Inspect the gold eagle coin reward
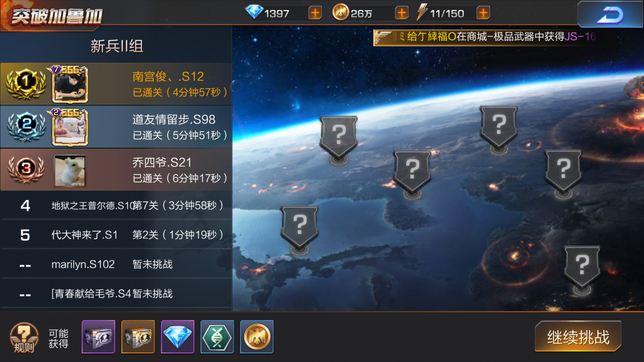This screenshot has width=644, height=362. coord(257,337)
